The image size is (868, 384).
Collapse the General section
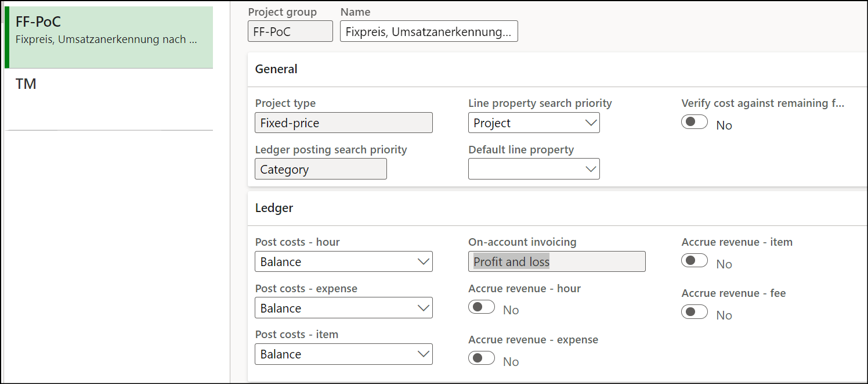(276, 69)
